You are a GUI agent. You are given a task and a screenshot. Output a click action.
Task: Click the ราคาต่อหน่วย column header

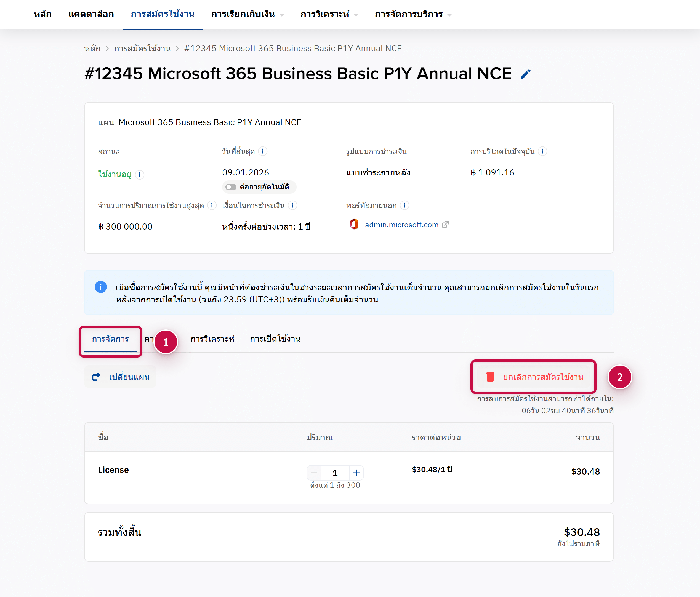tap(436, 438)
